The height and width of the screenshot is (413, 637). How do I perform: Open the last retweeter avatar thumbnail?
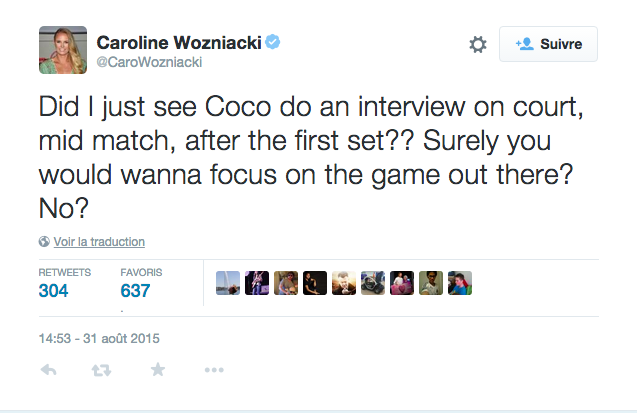[x=460, y=283]
